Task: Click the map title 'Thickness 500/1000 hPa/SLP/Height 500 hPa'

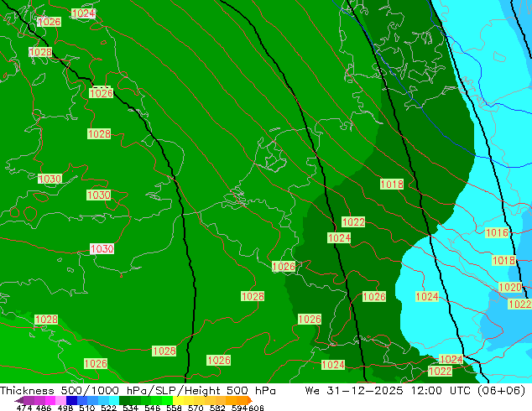Action: coord(138,391)
